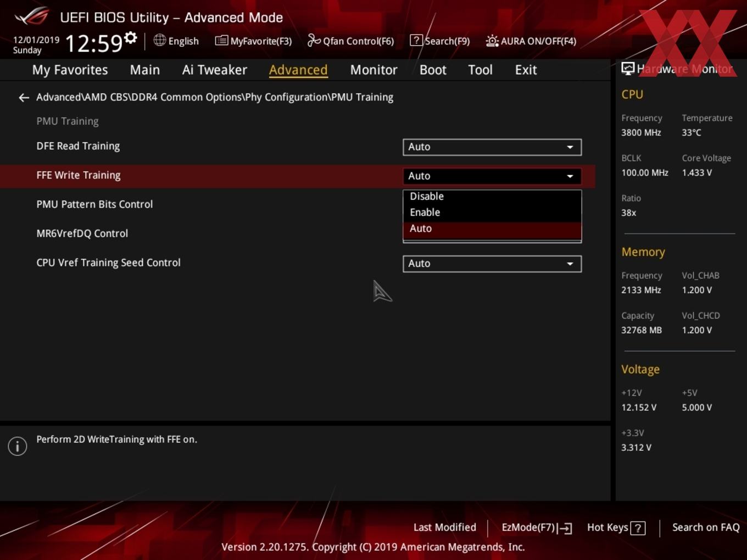Click the memory frequency 2133 MHz value

641,290
